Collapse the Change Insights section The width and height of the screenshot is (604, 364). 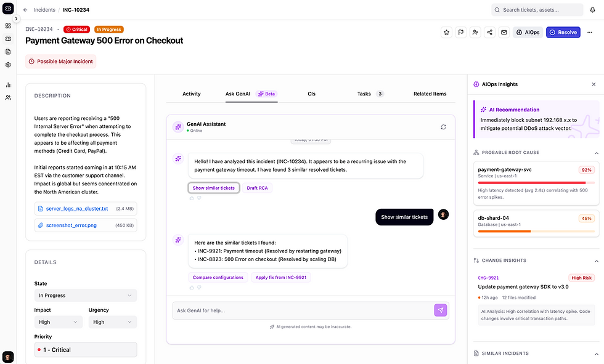[x=597, y=261]
